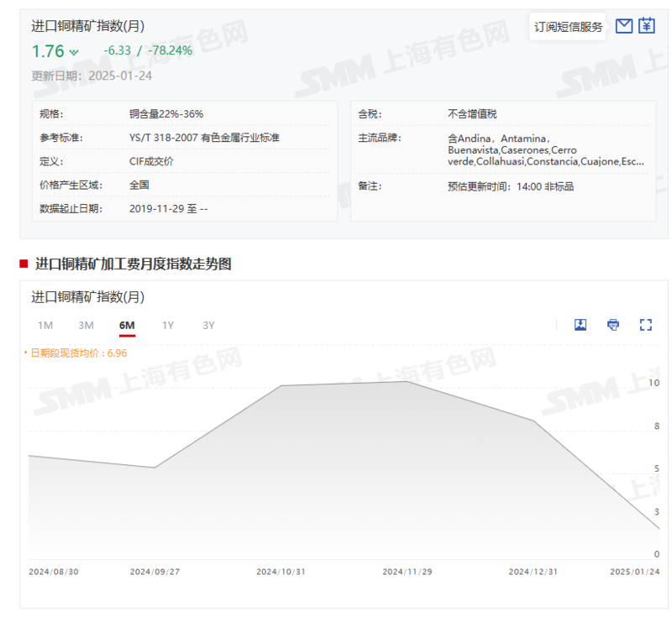Click the save chart as image icon

(x=580, y=325)
